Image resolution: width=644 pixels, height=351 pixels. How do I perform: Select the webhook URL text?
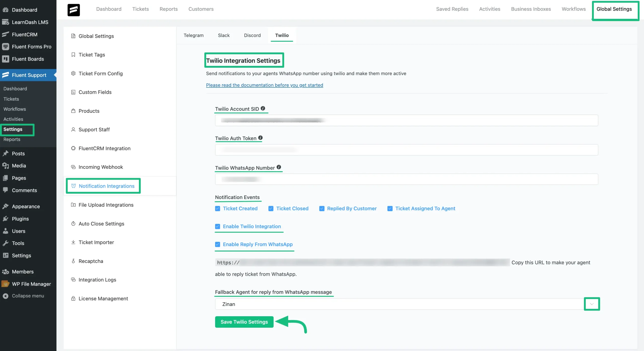[x=362, y=262]
